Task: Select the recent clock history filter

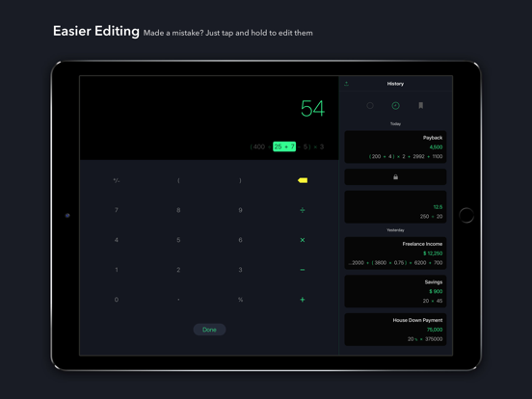Action: click(x=395, y=105)
